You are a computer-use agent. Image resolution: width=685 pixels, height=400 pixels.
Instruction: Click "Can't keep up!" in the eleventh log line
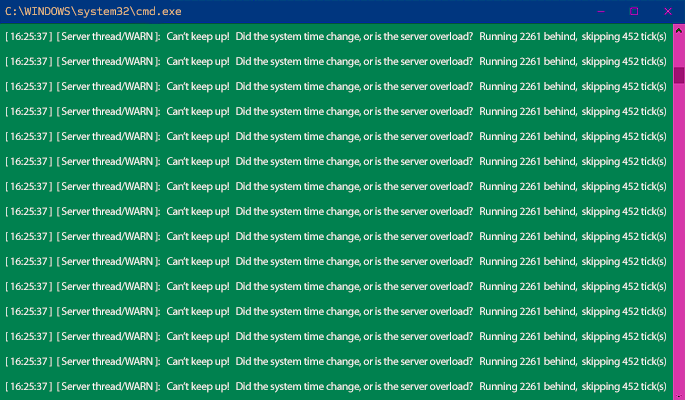tap(198, 286)
